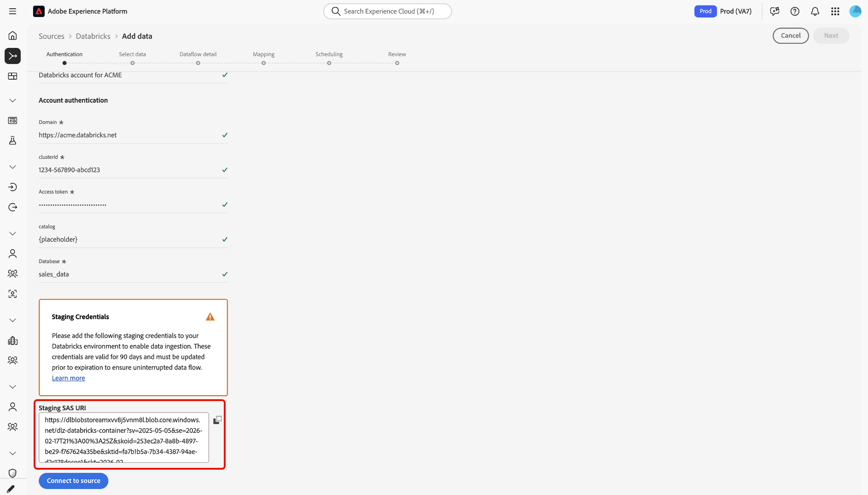Open the hamburger navigation menu
This screenshot has width=868, height=495.
[x=12, y=11]
